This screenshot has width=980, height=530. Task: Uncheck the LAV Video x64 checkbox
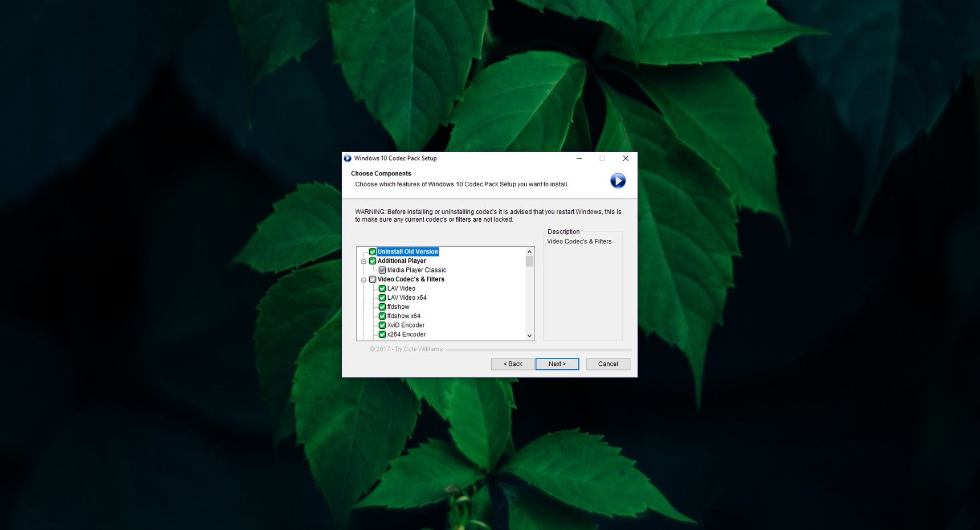pyautogui.click(x=382, y=297)
